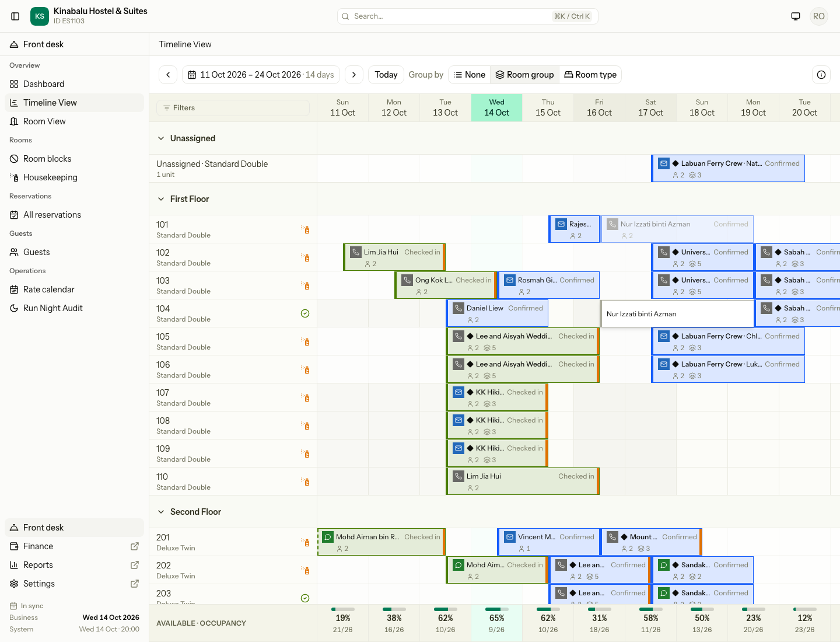The image size is (840, 642).
Task: Focus the Search input field
Action: pos(467,16)
